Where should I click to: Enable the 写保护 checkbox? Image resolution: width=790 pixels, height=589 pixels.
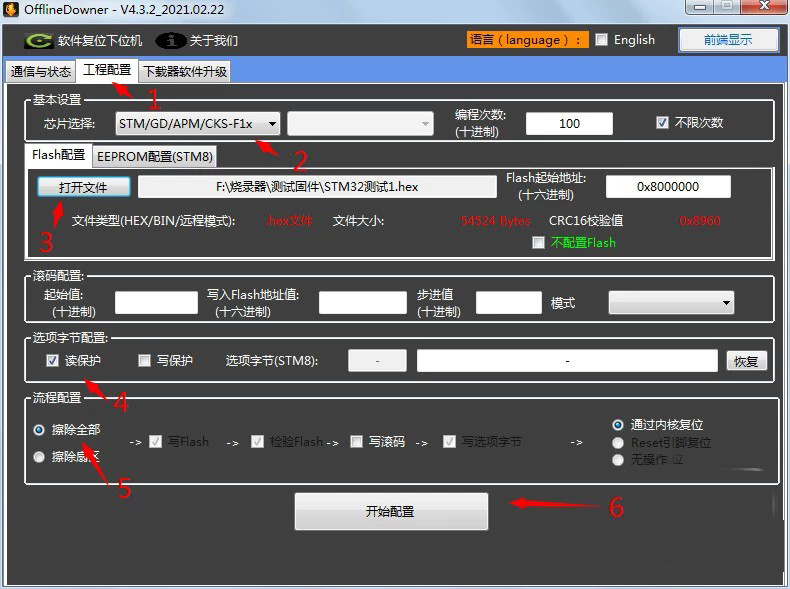tap(144, 361)
